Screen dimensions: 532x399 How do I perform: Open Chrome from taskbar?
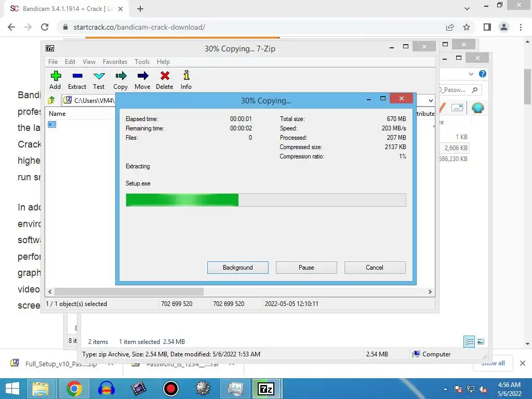tap(74, 389)
